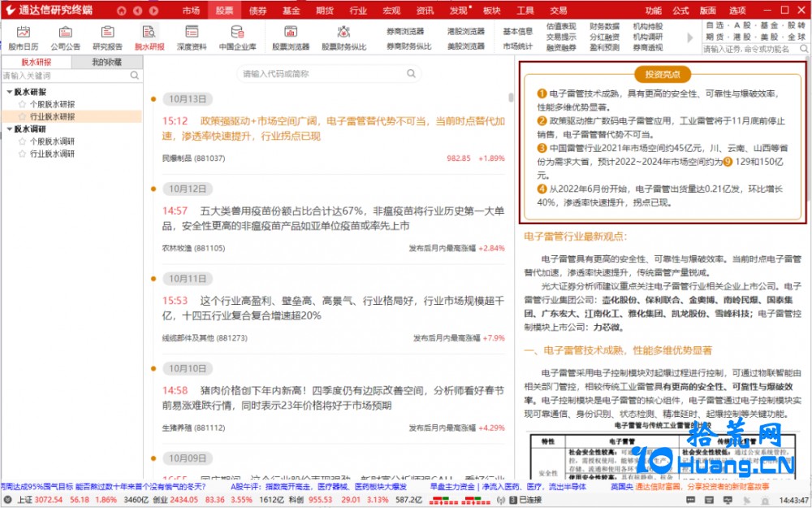Image resolution: width=812 pixels, height=508 pixels.
Task: Open the 股市日历 calendar tool
Action: pos(23,38)
